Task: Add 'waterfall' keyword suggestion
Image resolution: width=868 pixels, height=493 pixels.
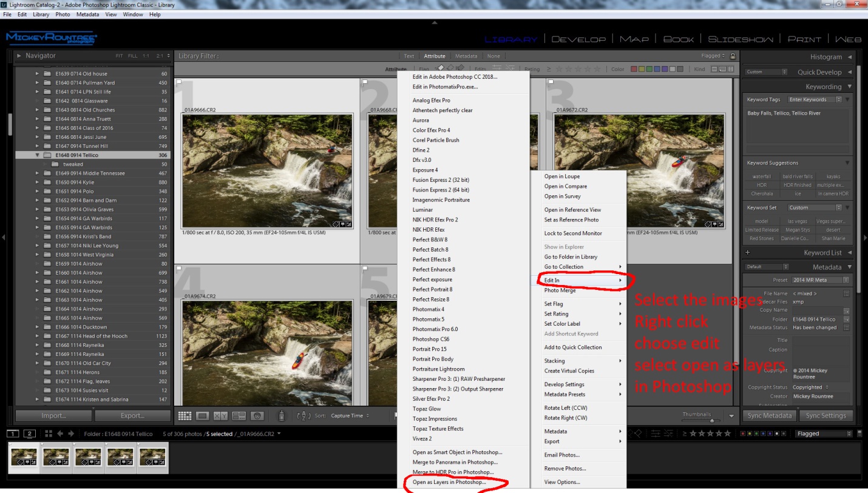Action: coord(761,176)
